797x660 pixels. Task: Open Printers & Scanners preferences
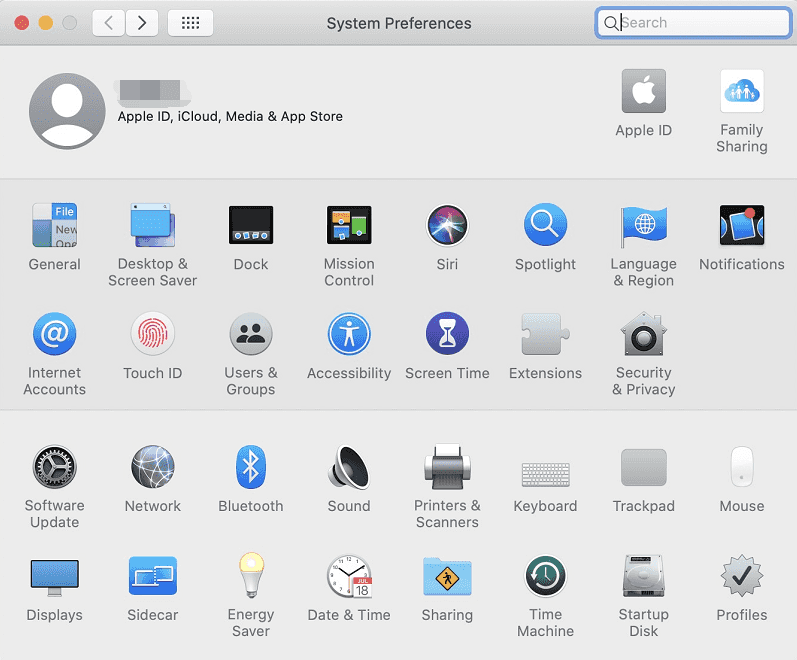tap(447, 467)
